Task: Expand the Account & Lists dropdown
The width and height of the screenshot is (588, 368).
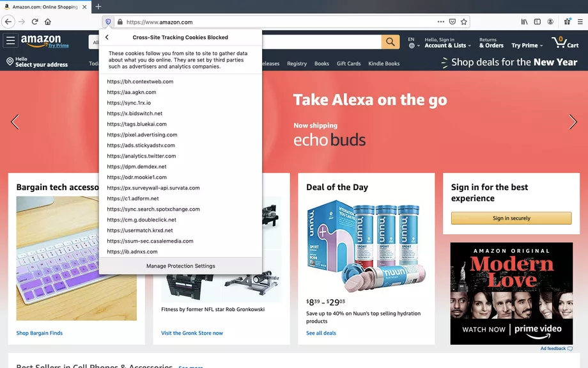Action: (447, 42)
